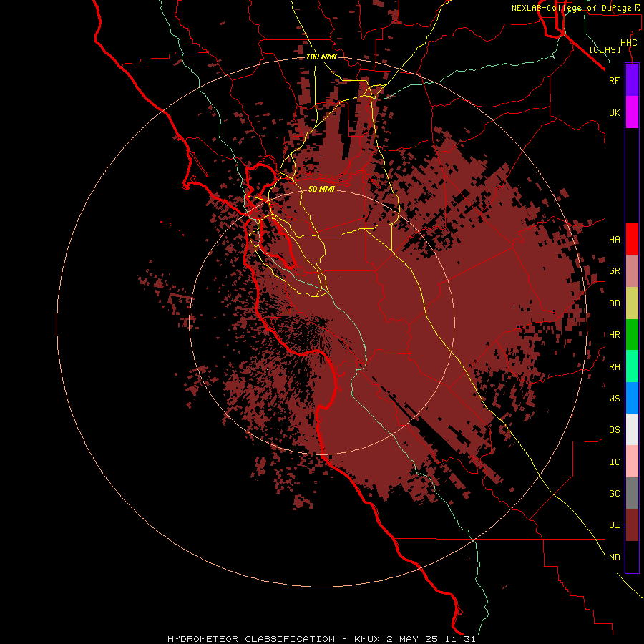Pick the RA light green legend swatch
The image size is (644, 644).
(632, 366)
